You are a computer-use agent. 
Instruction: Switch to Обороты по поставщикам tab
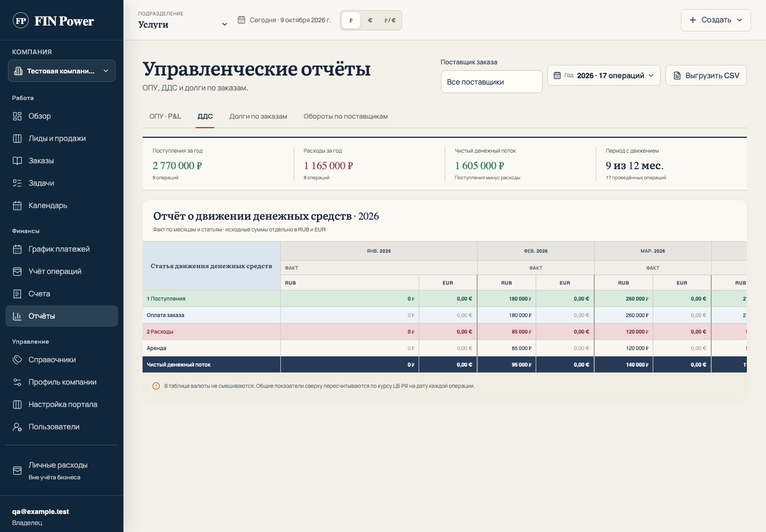point(346,117)
